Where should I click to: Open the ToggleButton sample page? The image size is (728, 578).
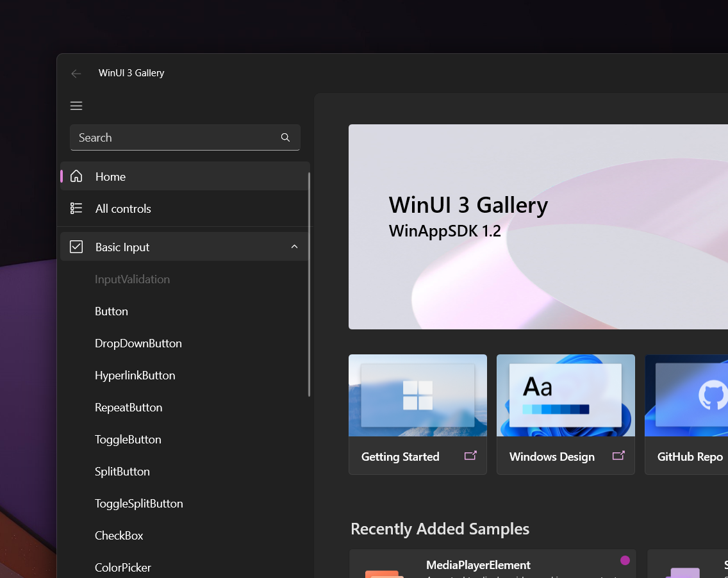click(128, 440)
